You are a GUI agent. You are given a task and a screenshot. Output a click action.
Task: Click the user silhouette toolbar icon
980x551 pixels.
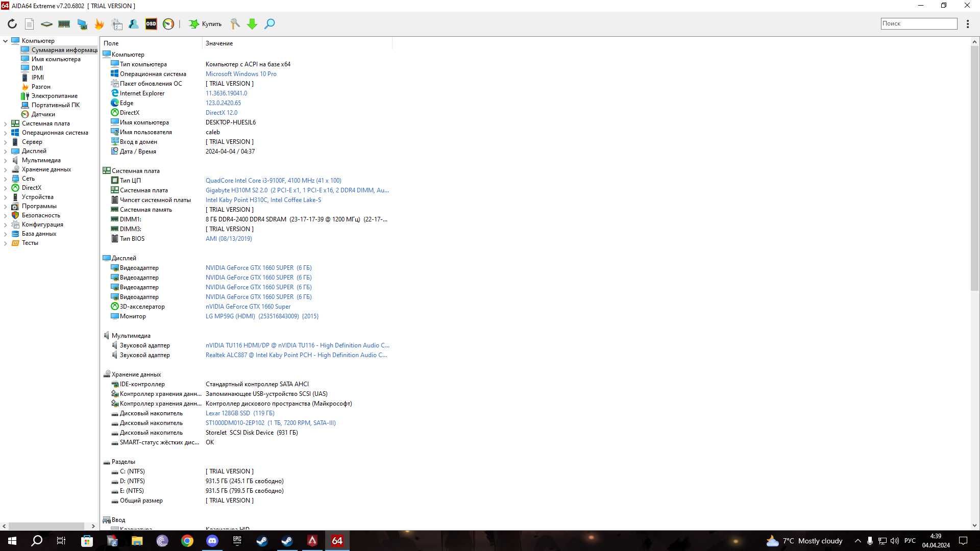pyautogui.click(x=134, y=23)
